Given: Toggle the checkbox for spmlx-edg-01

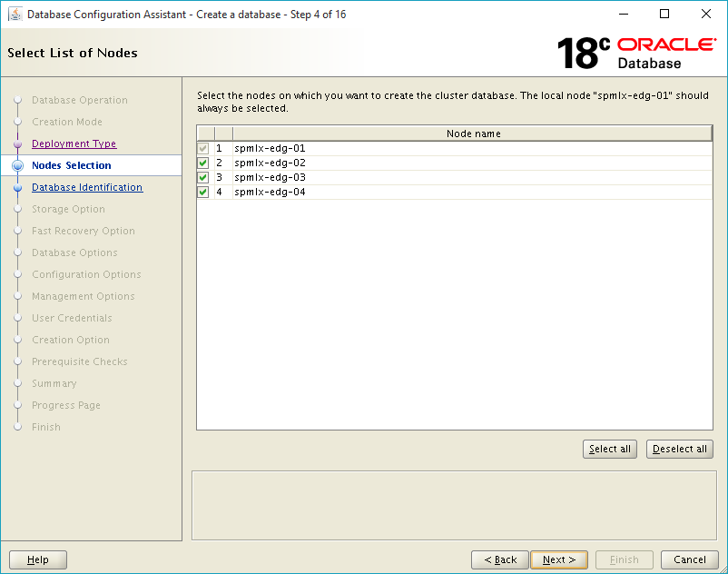Looking at the screenshot, I should 203,149.
